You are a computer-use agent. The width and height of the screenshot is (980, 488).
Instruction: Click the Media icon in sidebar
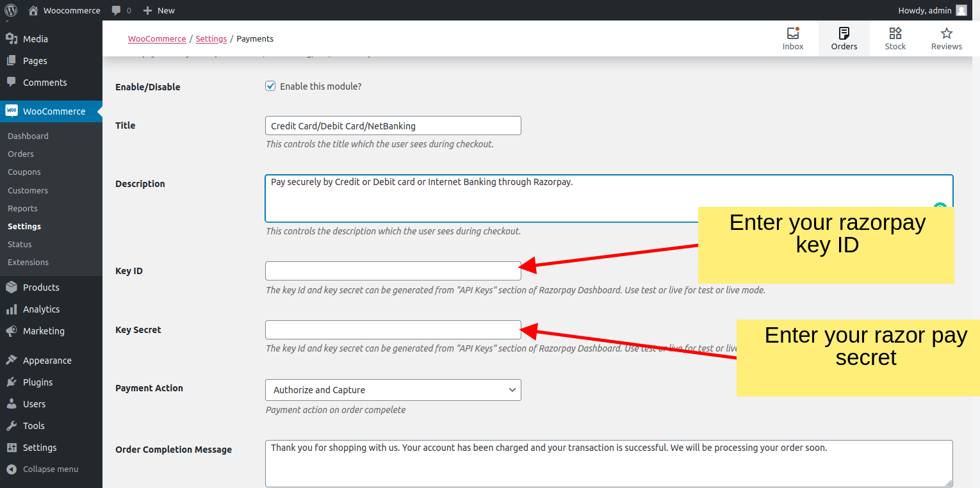coord(12,39)
